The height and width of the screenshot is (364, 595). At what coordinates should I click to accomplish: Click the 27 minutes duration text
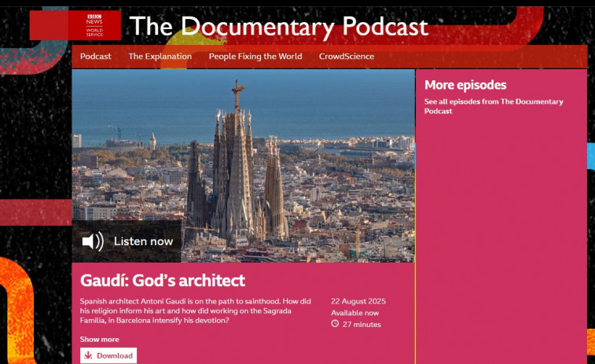click(x=362, y=325)
